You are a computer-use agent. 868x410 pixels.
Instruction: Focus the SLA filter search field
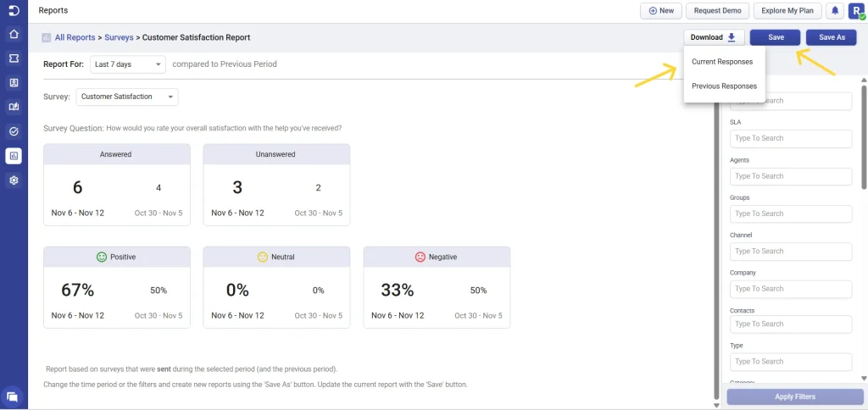791,138
